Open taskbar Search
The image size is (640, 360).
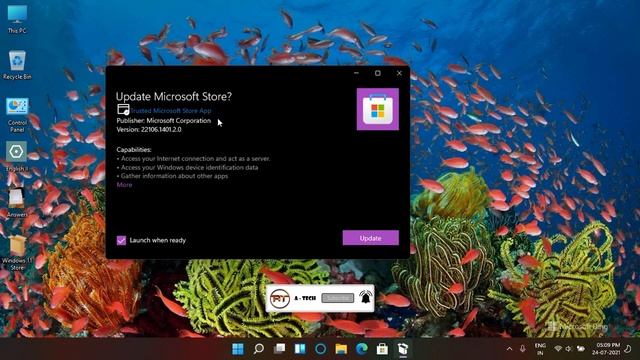click(259, 349)
